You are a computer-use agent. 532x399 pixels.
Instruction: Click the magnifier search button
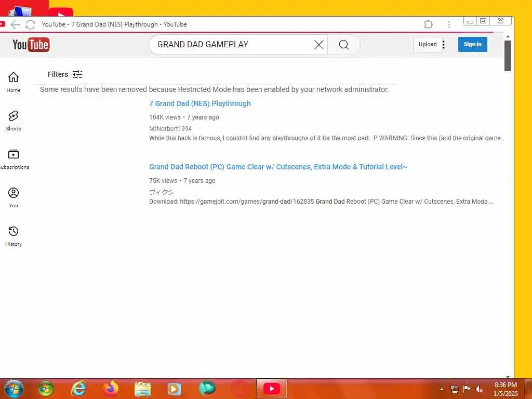pyautogui.click(x=344, y=45)
